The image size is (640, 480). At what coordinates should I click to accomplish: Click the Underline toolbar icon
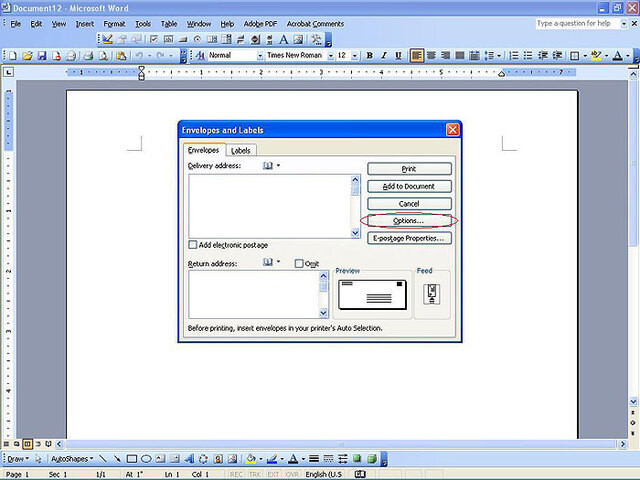(x=398, y=56)
